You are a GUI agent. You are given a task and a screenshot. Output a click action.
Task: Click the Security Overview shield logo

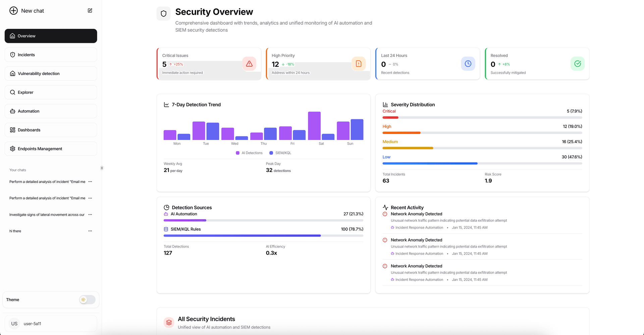click(163, 13)
